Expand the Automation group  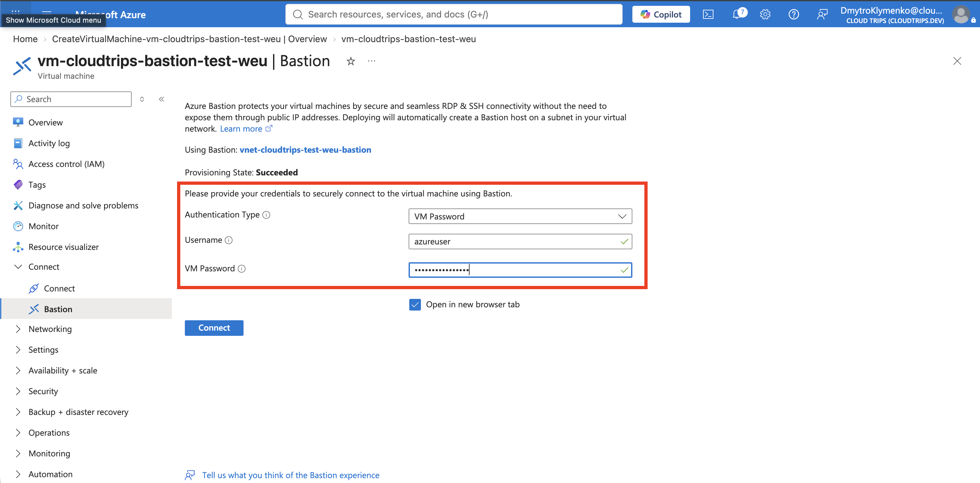(x=18, y=474)
